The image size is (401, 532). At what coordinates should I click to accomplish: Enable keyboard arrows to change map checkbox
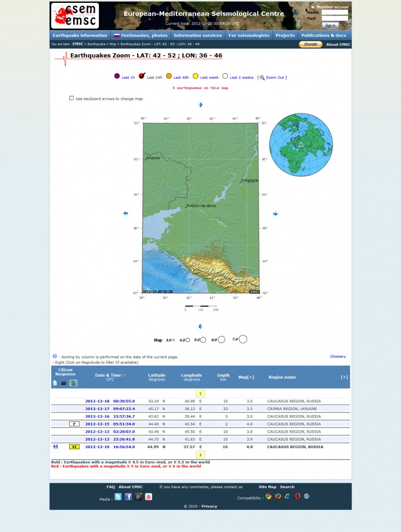72,98
